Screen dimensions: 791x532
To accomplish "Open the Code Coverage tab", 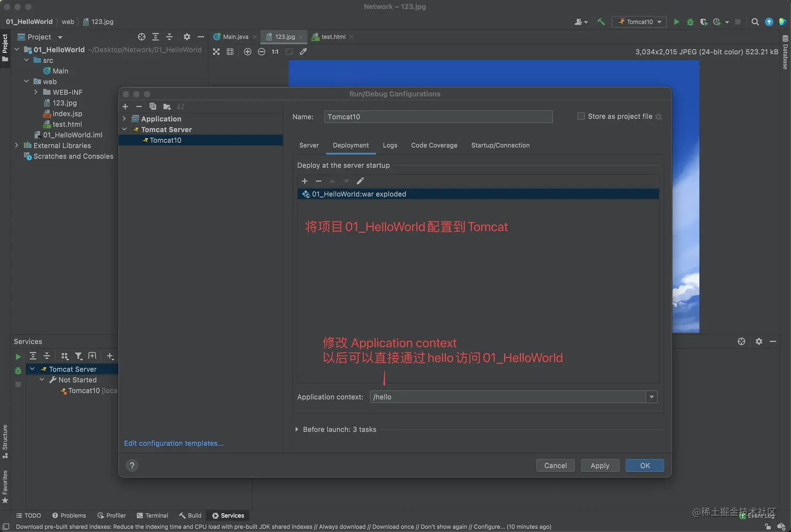I will pos(434,145).
